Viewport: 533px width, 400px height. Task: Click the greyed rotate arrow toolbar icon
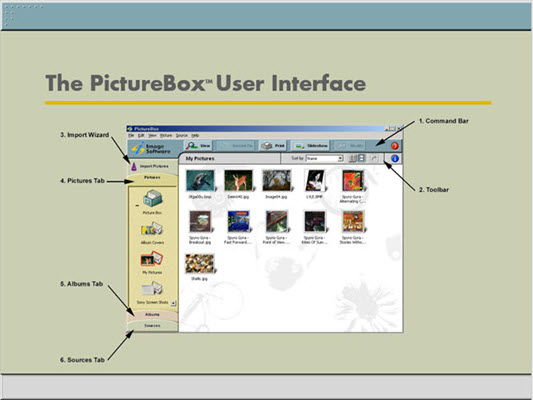(x=374, y=158)
